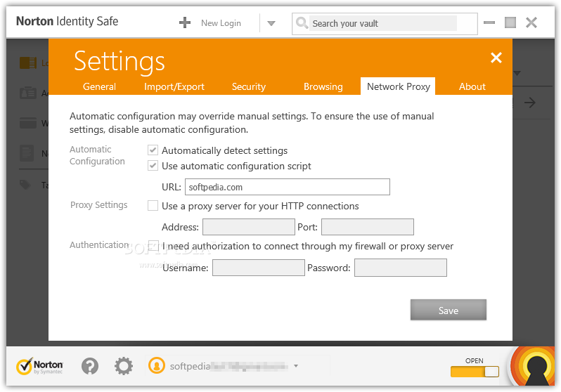Enable Use a proxy server checkbox
The width and height of the screenshot is (561, 392).
click(153, 206)
